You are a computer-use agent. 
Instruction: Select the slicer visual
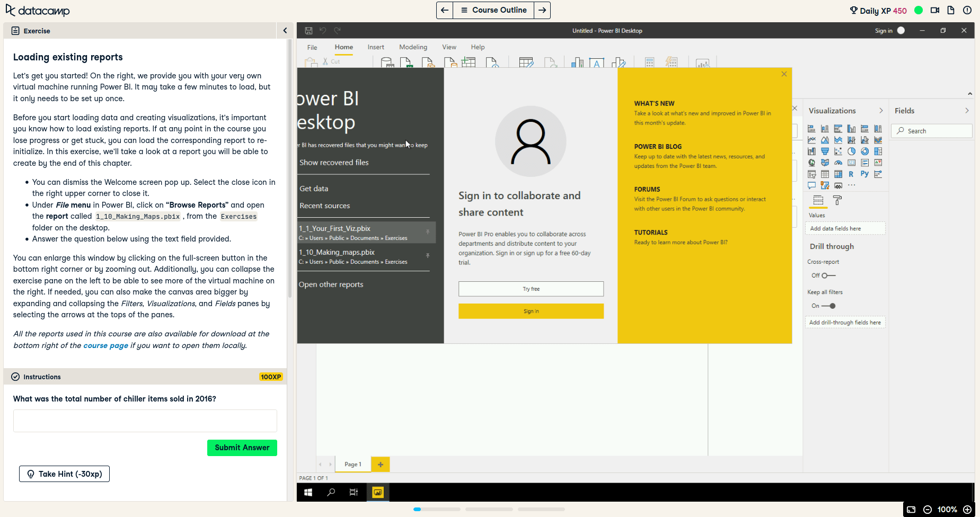coord(811,174)
